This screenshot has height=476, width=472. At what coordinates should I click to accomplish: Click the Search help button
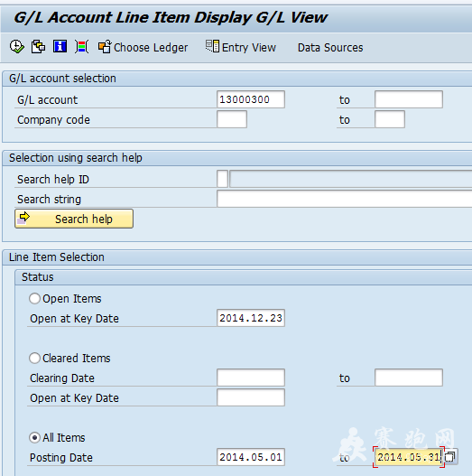point(74,219)
